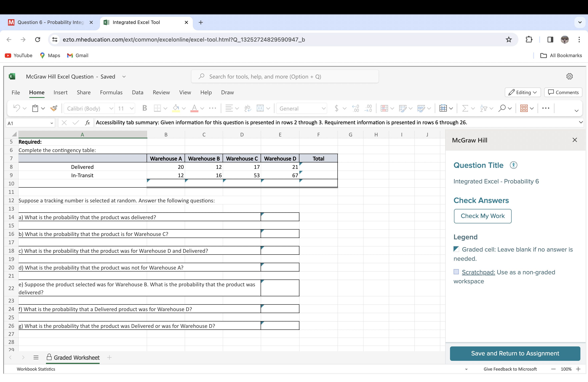Image resolution: width=588 pixels, height=382 pixels.
Task: Click the Undo icon in the ribbon
Action: pos(17,108)
